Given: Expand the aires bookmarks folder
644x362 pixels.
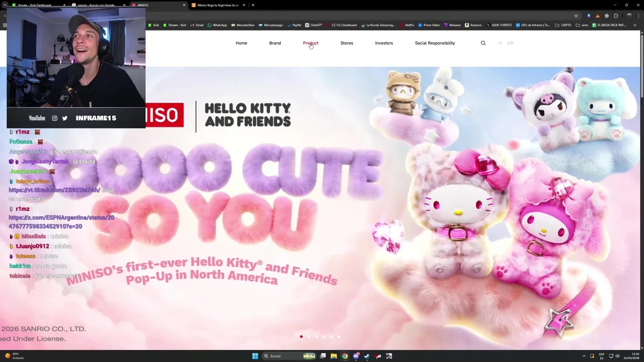Looking at the screenshot, I should (x=582, y=25).
